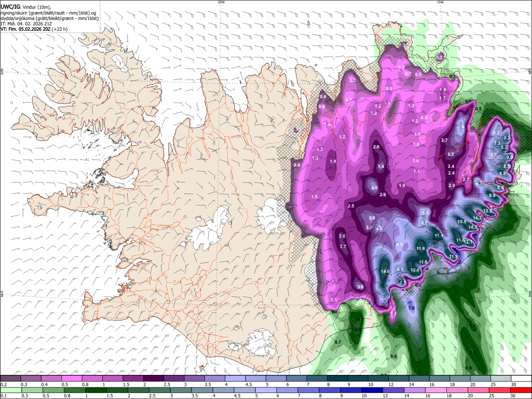The height and width of the screenshot is (399, 532).
Task: Click the 'slydda/snjókoma' legend description line
Action: click(x=49, y=18)
